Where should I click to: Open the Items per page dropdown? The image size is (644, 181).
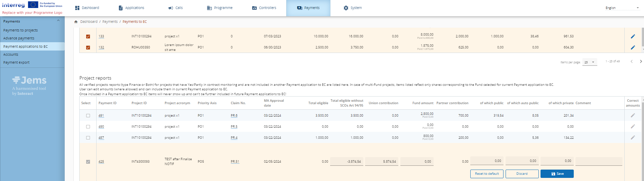click(x=589, y=62)
